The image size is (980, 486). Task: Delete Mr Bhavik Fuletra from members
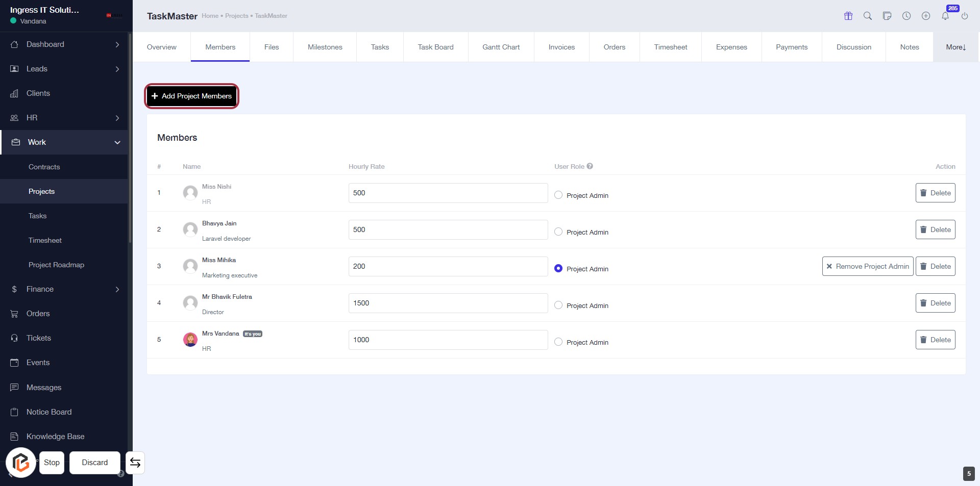(x=935, y=303)
